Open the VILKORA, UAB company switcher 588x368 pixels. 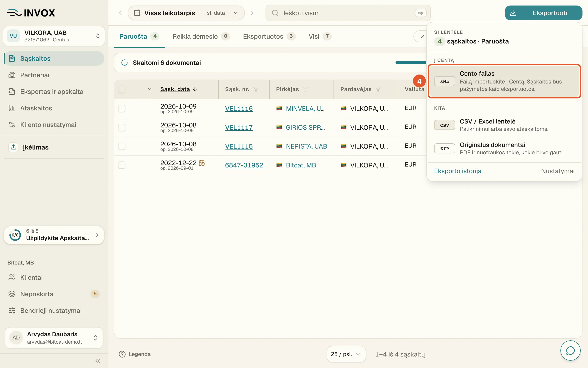click(54, 36)
